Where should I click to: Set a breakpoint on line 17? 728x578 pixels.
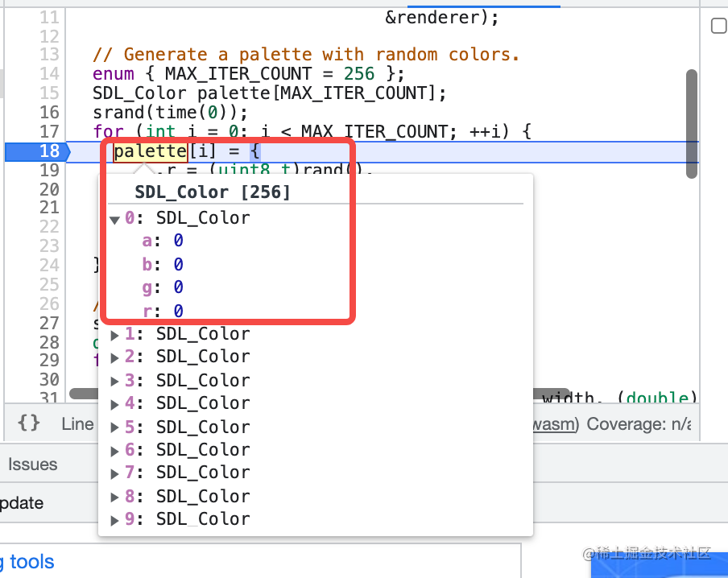point(49,132)
